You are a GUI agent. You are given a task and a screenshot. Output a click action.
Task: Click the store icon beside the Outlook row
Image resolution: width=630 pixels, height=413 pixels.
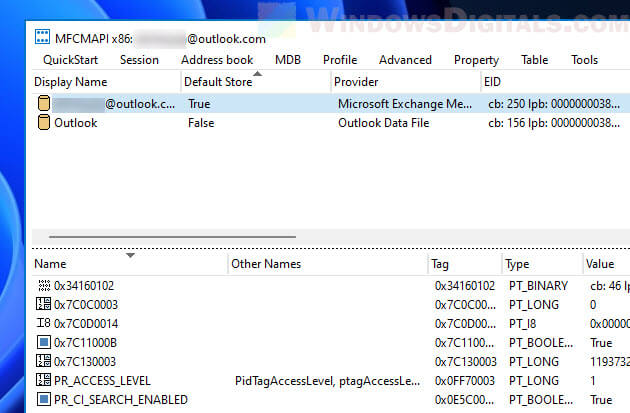[44, 122]
